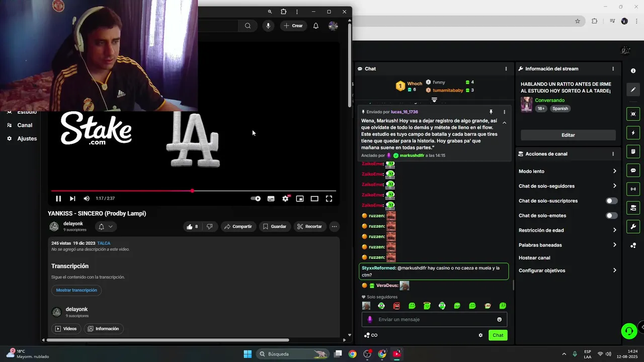This screenshot has height=362, width=644.
Task: Click the Crear button on YouTube
Action: pos(293,26)
